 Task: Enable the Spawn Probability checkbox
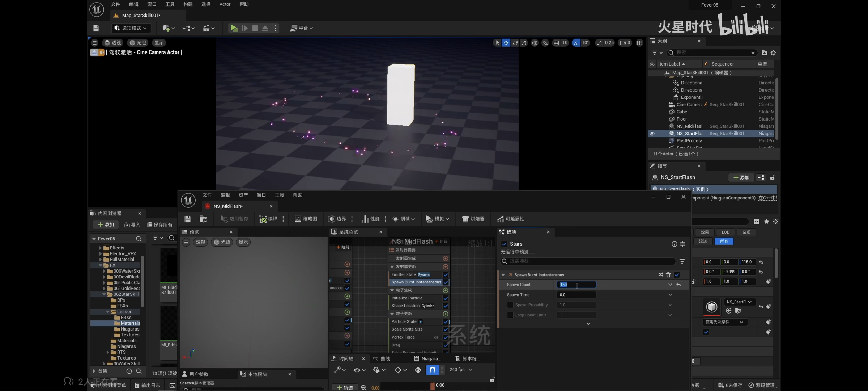pyautogui.click(x=510, y=305)
